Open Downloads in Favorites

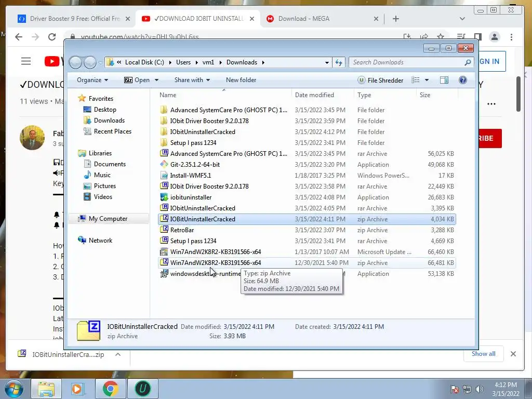tap(109, 121)
